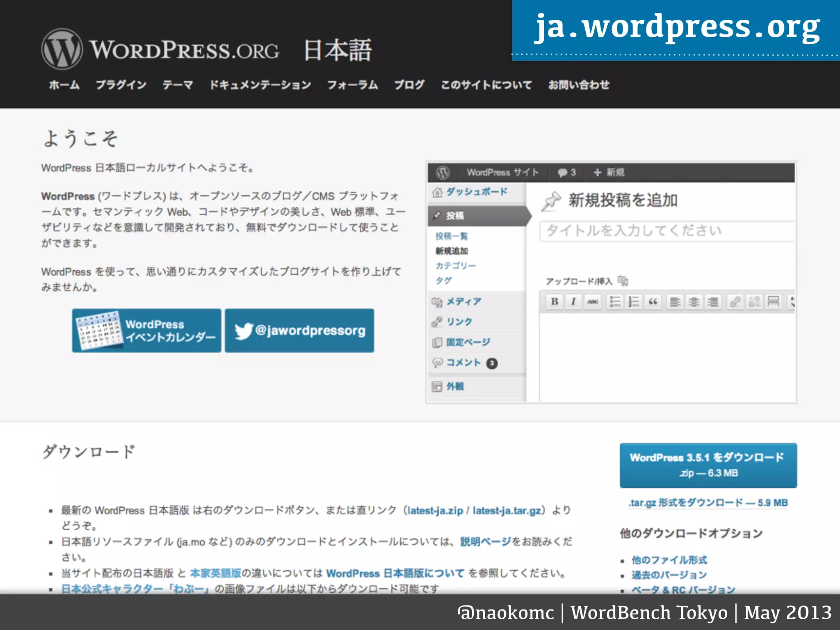The height and width of the screenshot is (630, 840).
Task: Align text right in the editor
Action: (x=713, y=302)
